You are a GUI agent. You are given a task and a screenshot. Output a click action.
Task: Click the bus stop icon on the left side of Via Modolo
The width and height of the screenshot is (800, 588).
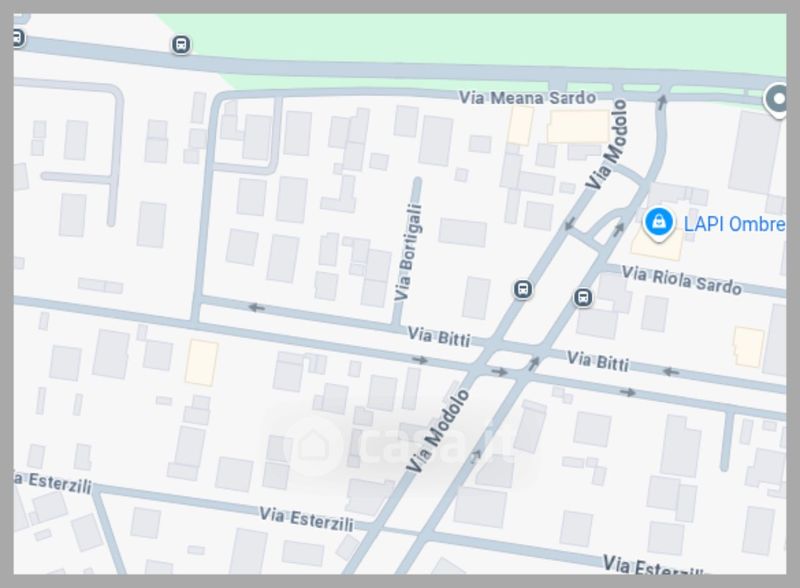tap(523, 289)
